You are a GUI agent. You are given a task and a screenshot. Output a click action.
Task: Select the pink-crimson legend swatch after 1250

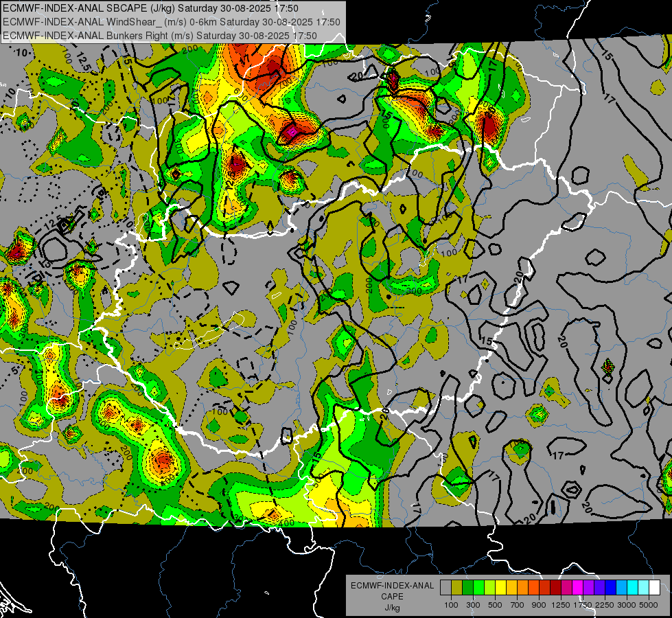(566, 587)
